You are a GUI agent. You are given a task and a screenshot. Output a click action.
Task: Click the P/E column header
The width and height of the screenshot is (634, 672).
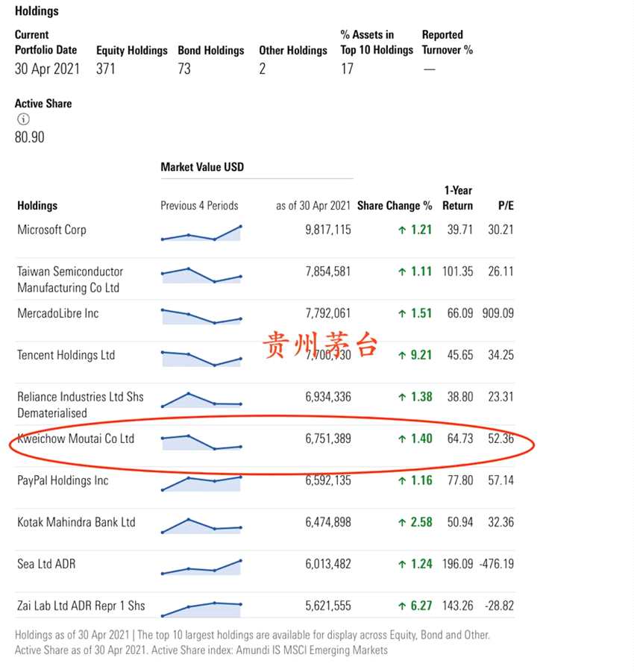(x=506, y=206)
